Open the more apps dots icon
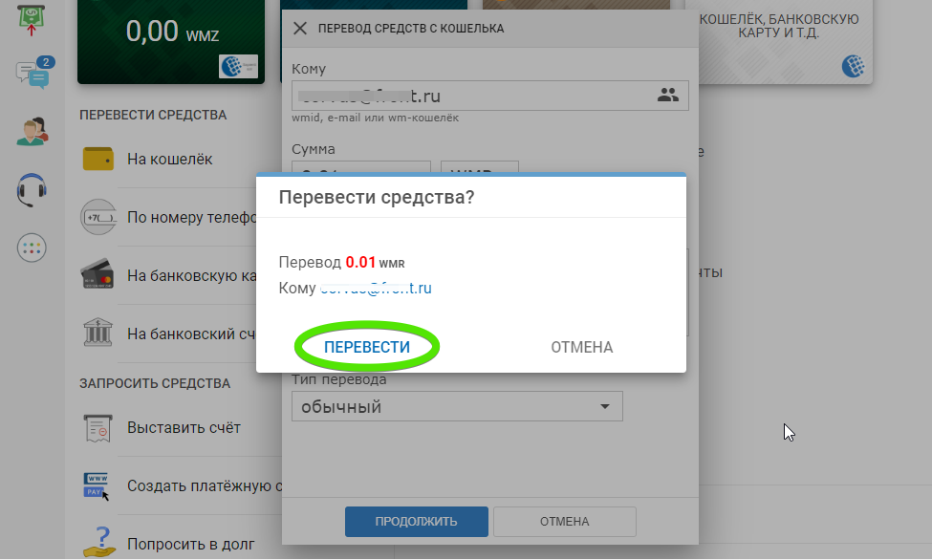 tap(32, 248)
